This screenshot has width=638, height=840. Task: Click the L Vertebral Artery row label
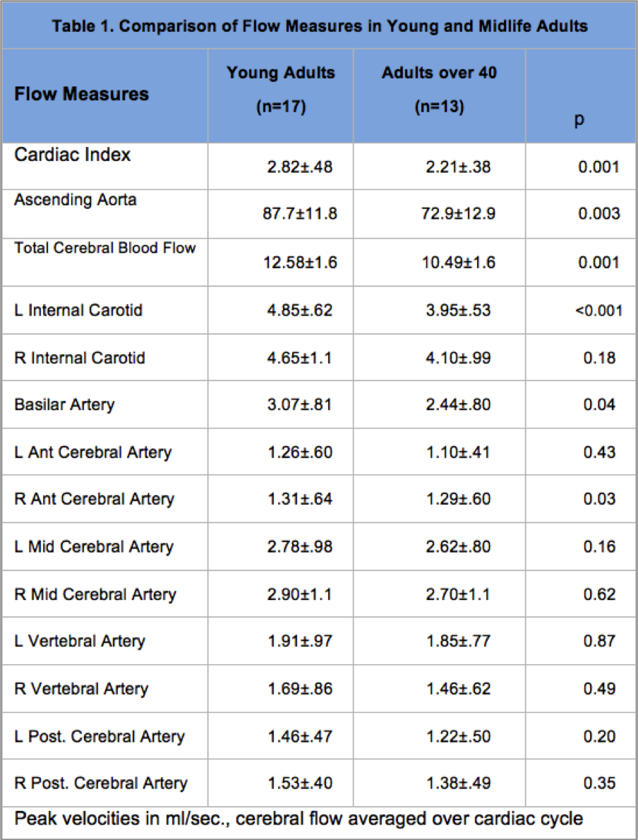coord(80,641)
